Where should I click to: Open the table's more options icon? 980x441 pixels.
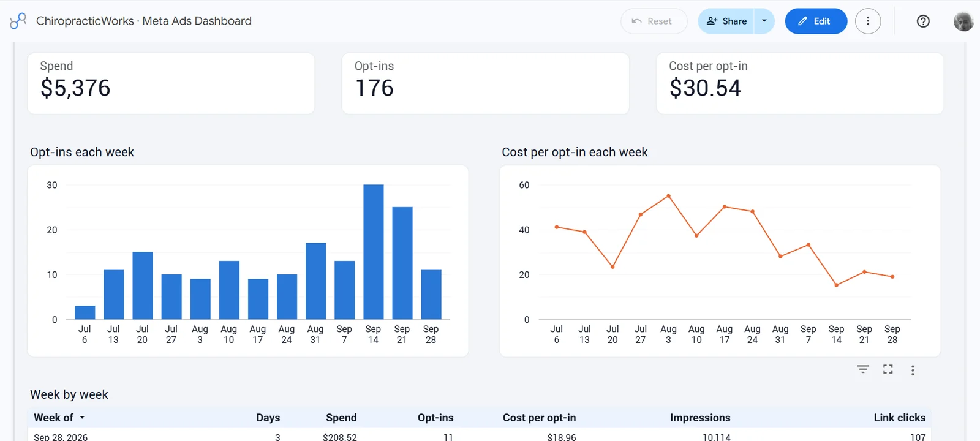913,370
